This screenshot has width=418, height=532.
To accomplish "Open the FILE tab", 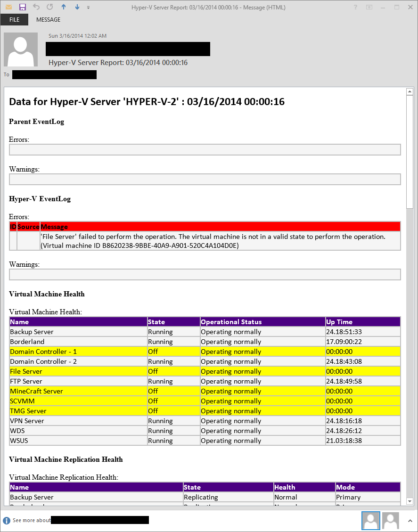I will pos(14,20).
